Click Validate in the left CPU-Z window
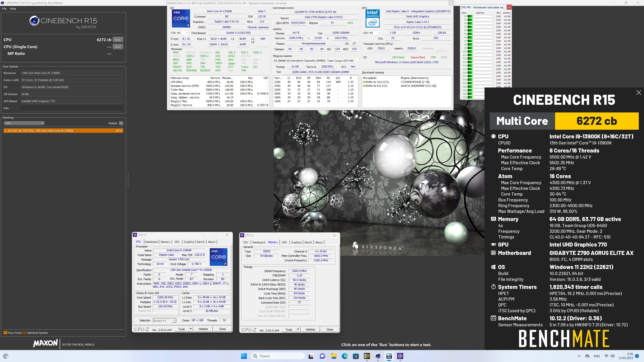The width and height of the screenshot is (644, 362). click(203, 329)
